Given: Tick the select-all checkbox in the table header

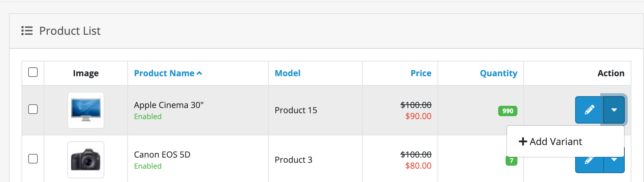Looking at the screenshot, I should click(x=33, y=72).
